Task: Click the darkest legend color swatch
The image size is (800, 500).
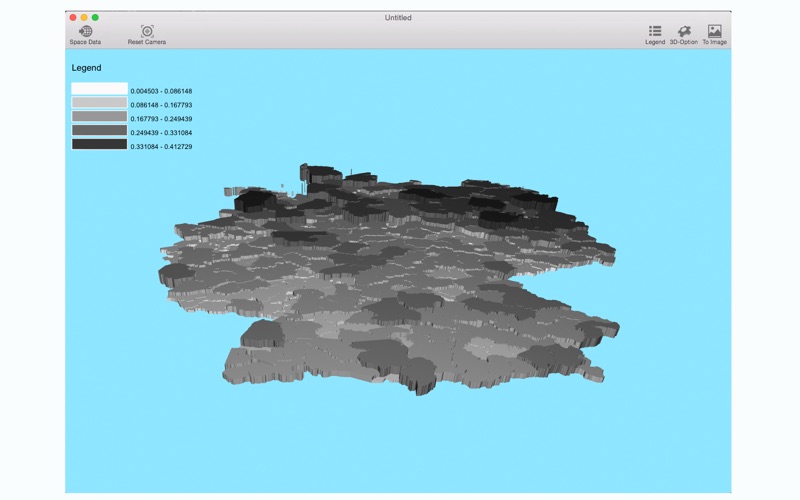Action: point(99,145)
